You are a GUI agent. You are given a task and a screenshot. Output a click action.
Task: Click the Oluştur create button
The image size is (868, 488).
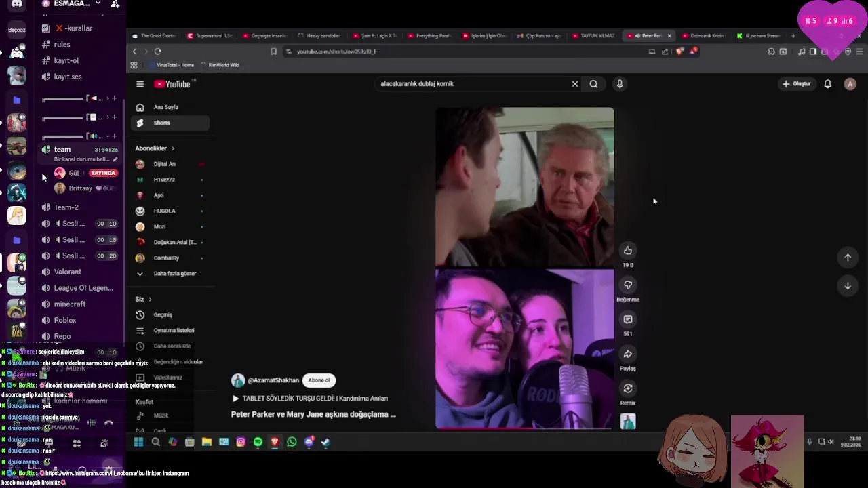click(796, 84)
